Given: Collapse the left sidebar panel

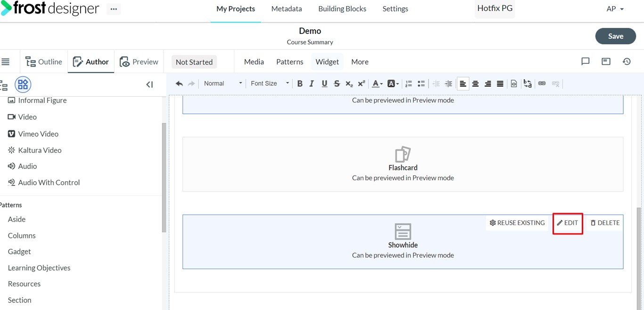Looking at the screenshot, I should point(149,84).
